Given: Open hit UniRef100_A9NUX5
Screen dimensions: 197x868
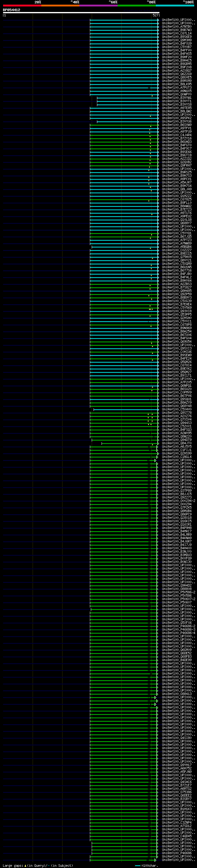Looking at the screenshot, I should tap(177, 91).
